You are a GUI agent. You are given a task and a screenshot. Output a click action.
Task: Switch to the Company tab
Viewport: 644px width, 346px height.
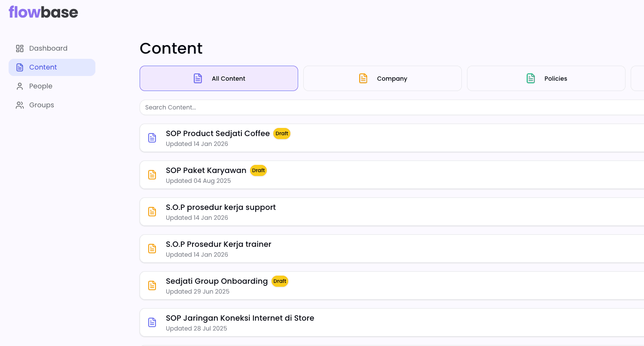pos(382,79)
